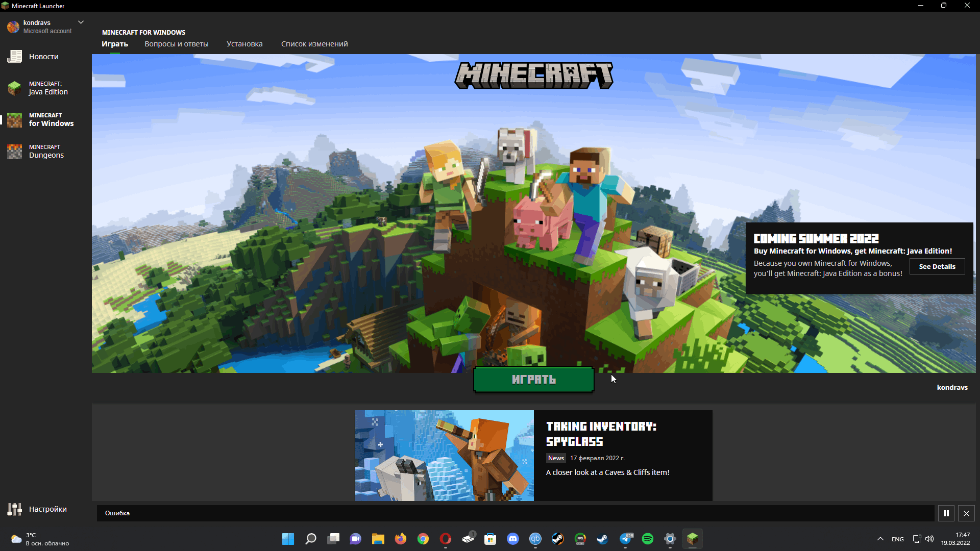Open the volume control in system tray

click(929, 539)
